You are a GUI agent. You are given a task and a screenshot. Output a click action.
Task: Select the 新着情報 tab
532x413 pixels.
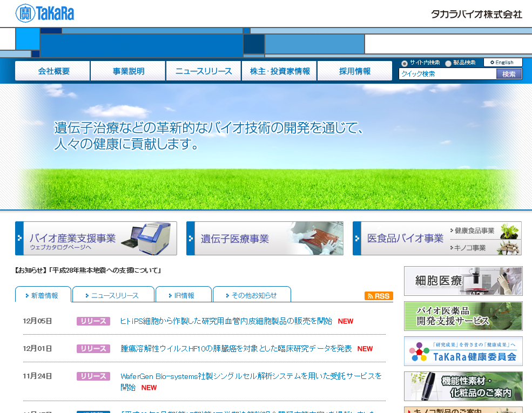[43, 294]
